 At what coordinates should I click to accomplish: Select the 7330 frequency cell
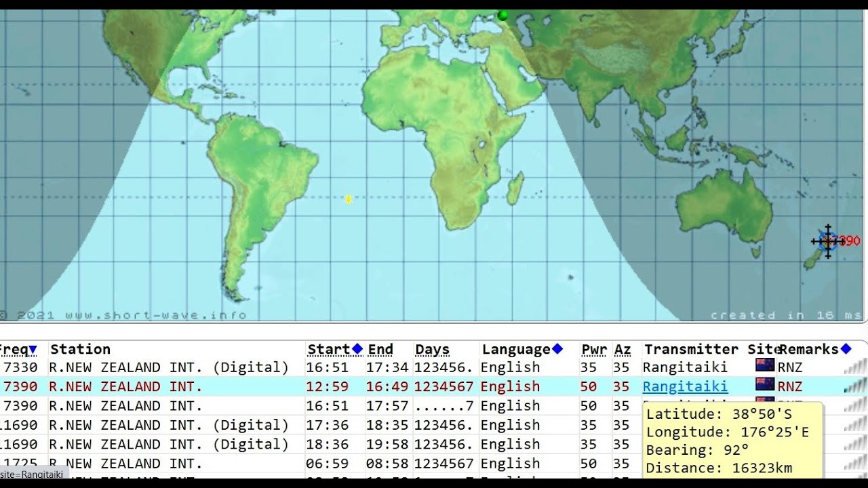tap(20, 367)
